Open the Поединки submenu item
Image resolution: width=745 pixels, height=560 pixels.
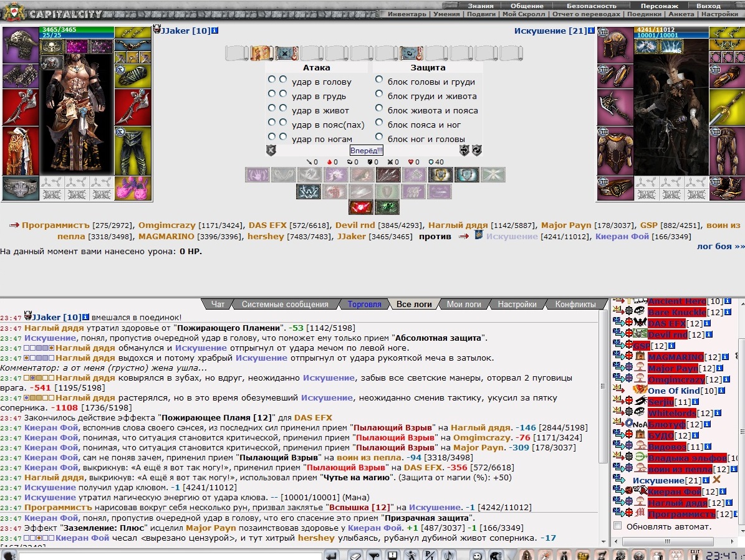[644, 14]
